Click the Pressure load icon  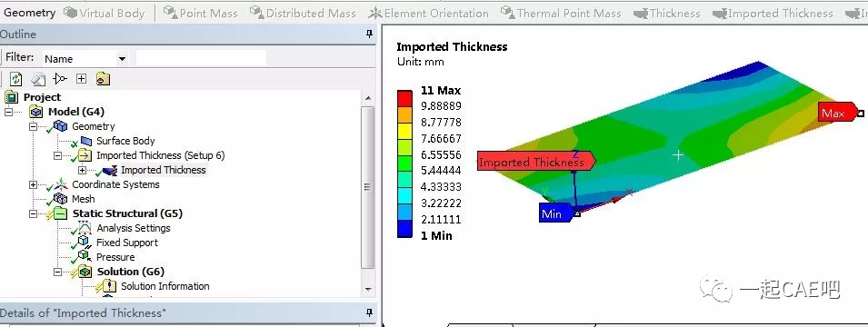tap(85, 257)
